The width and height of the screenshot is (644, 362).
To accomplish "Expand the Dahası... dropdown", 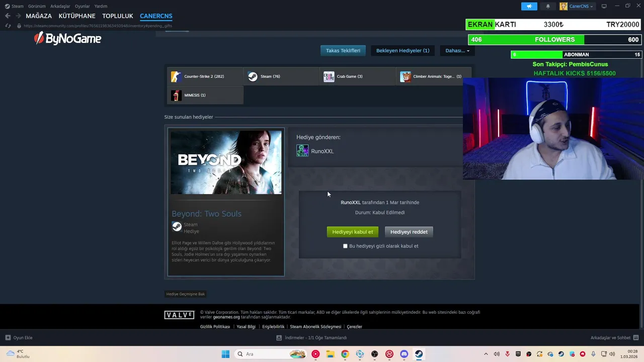I will click(x=457, y=50).
